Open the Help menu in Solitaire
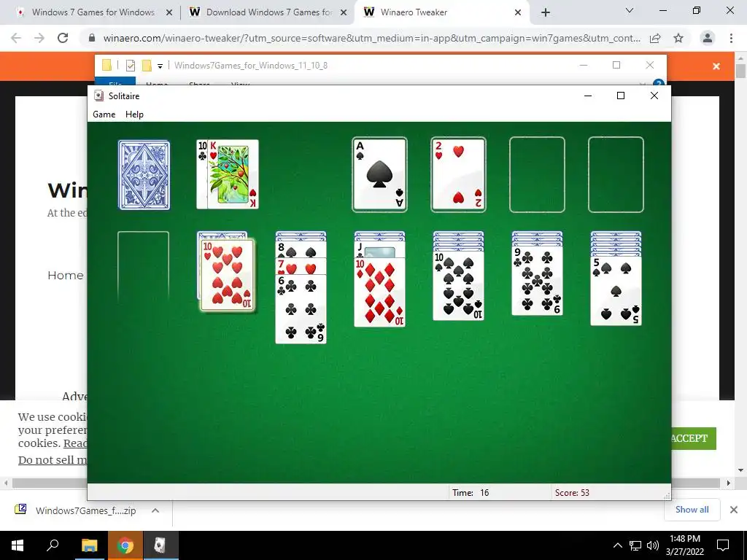Screen dimensions: 747x560 pyautogui.click(x=134, y=114)
